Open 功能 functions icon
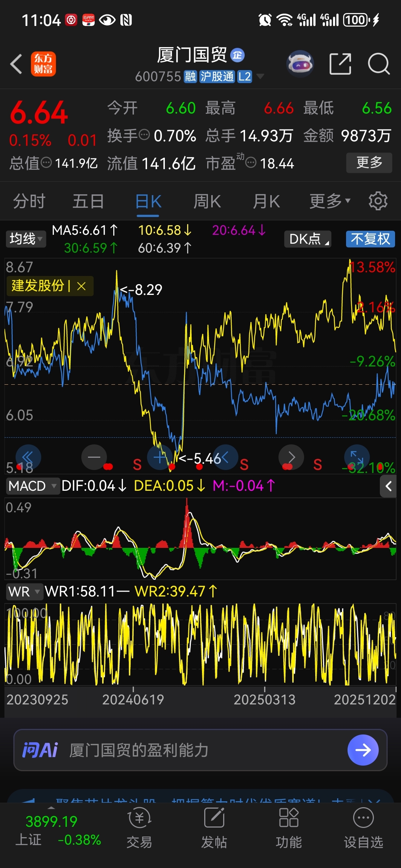This screenshot has height=868, width=401. [x=288, y=828]
